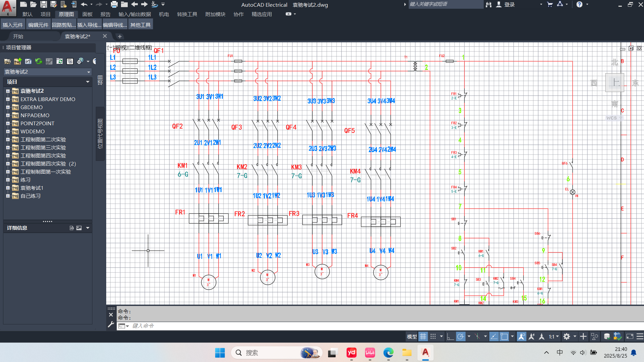This screenshot has height=362, width=644.
Task: Click the Undo arrow icon
Action: pyautogui.click(x=84, y=4)
